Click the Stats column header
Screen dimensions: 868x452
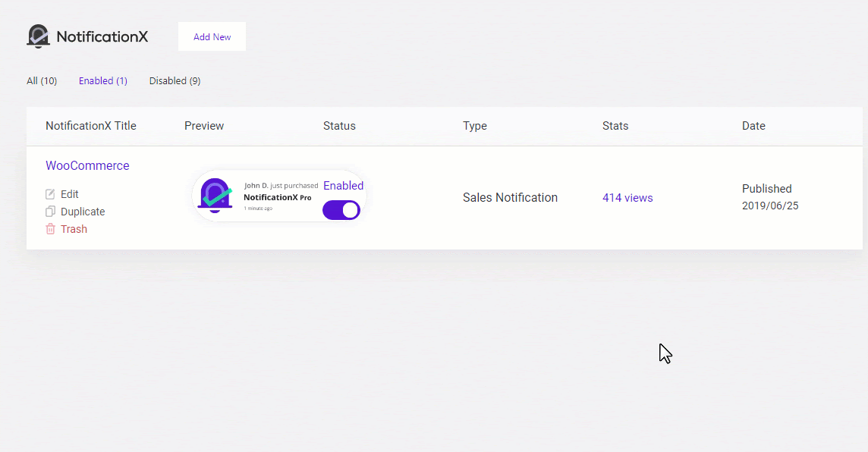click(615, 126)
